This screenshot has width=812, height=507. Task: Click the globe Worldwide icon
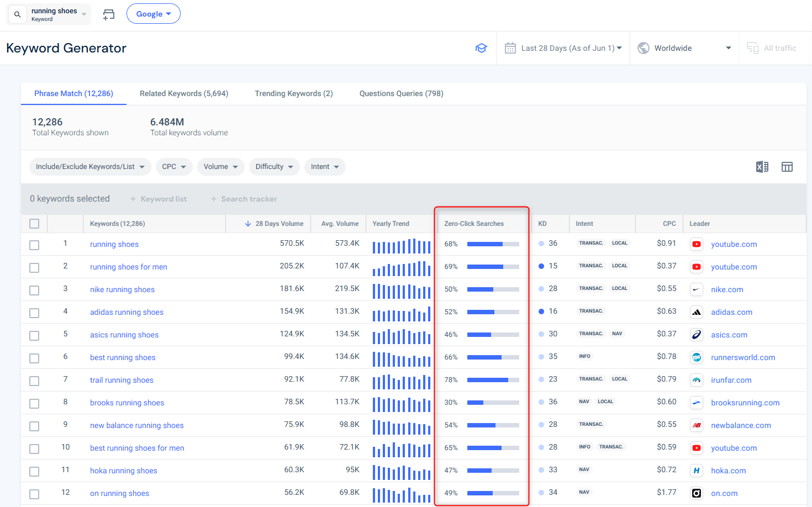click(x=643, y=48)
